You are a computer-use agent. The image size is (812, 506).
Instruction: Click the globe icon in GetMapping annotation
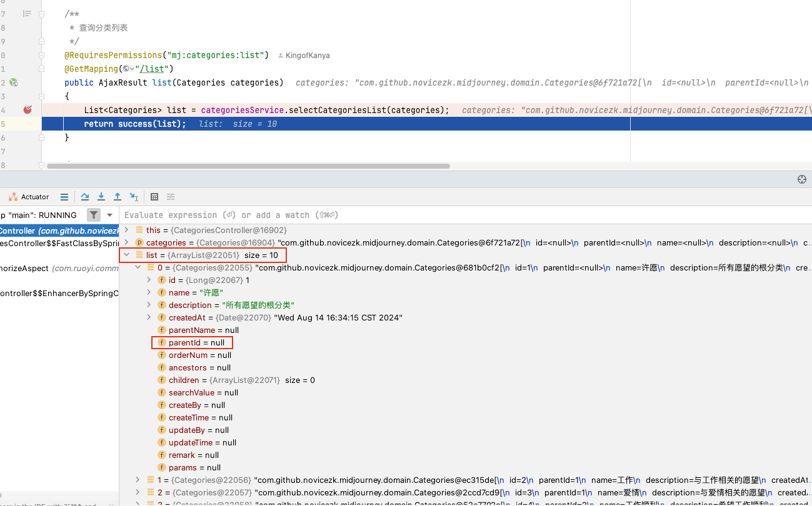point(126,69)
